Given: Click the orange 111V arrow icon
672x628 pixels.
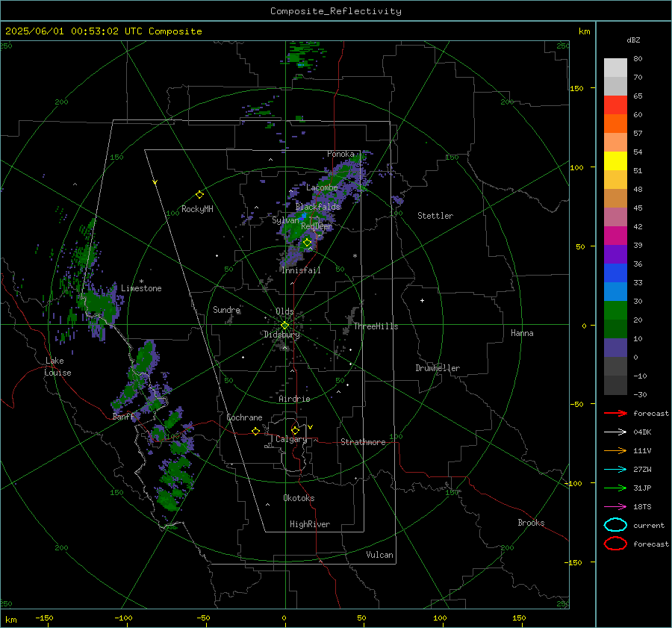Looking at the screenshot, I should pyautogui.click(x=615, y=450).
